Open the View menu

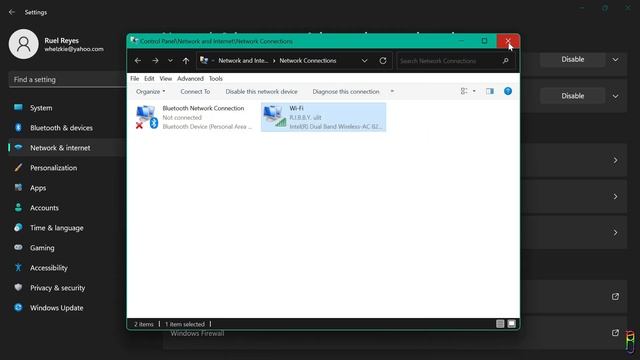coord(166,78)
